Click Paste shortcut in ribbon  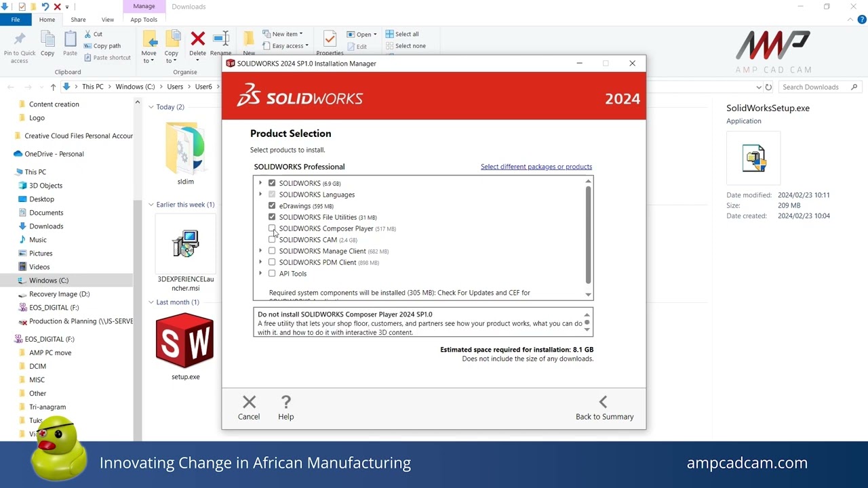107,58
